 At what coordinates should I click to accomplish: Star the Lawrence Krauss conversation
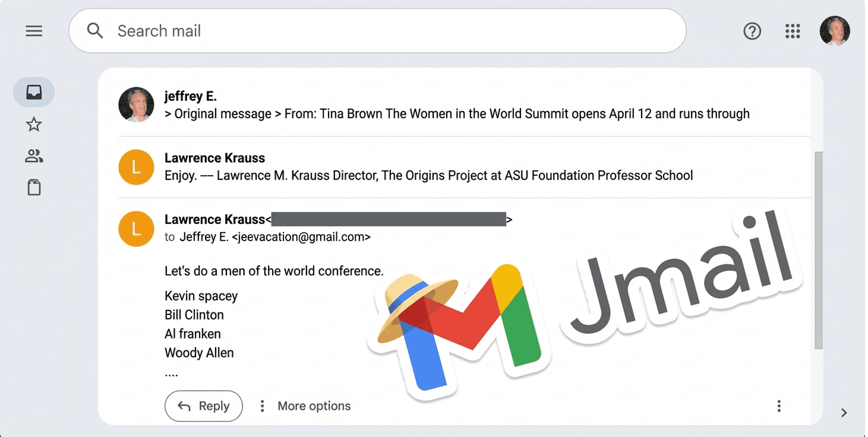[x=34, y=124]
